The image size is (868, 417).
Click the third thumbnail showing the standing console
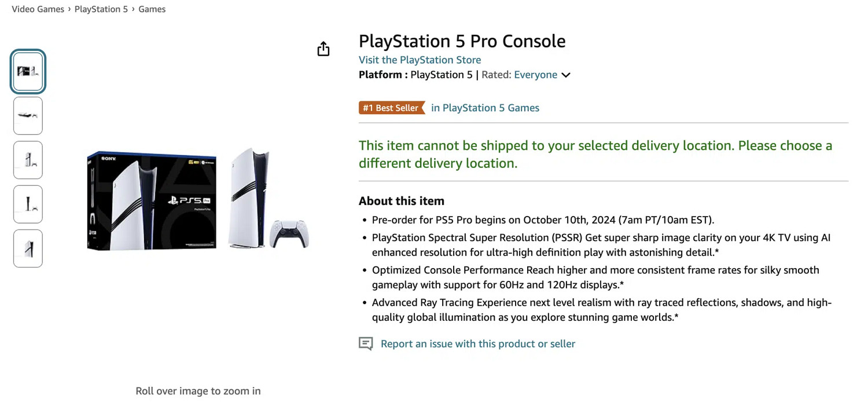click(x=27, y=160)
